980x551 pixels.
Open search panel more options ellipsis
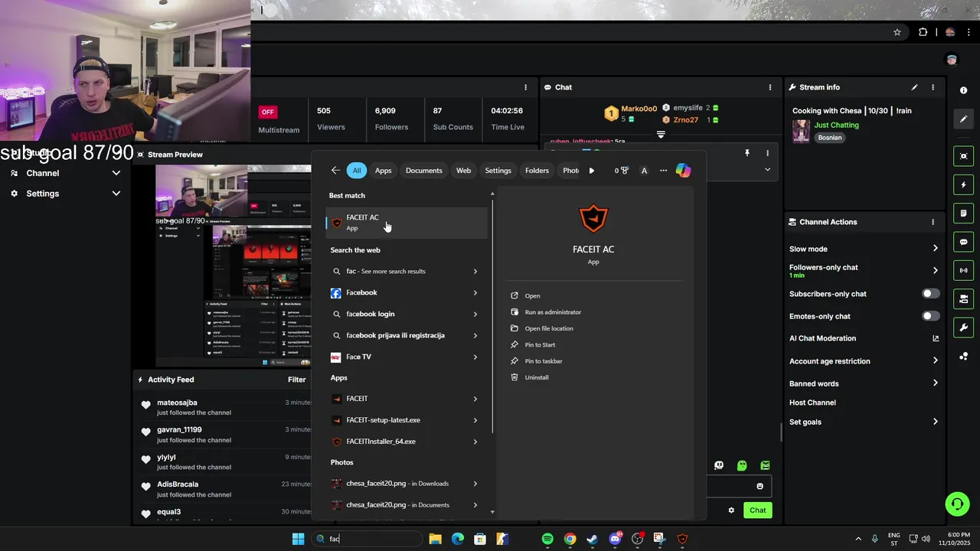pos(663,171)
